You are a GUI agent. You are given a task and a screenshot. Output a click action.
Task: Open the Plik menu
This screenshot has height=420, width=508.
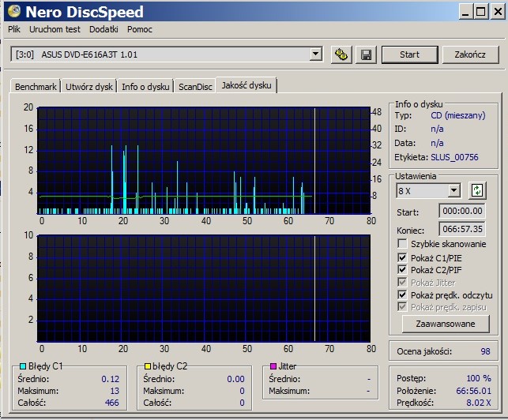[x=14, y=29]
